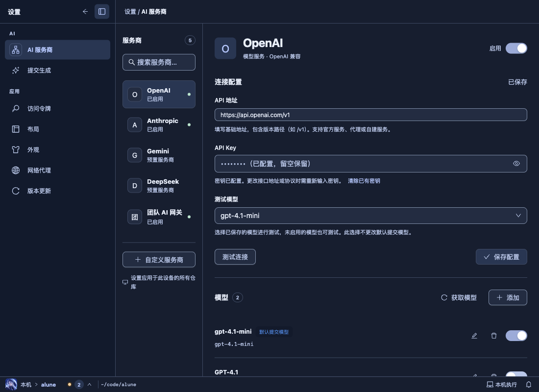The image size is (539, 392).
Task: Focus the 搜索服务商 search field
Action: (x=159, y=62)
